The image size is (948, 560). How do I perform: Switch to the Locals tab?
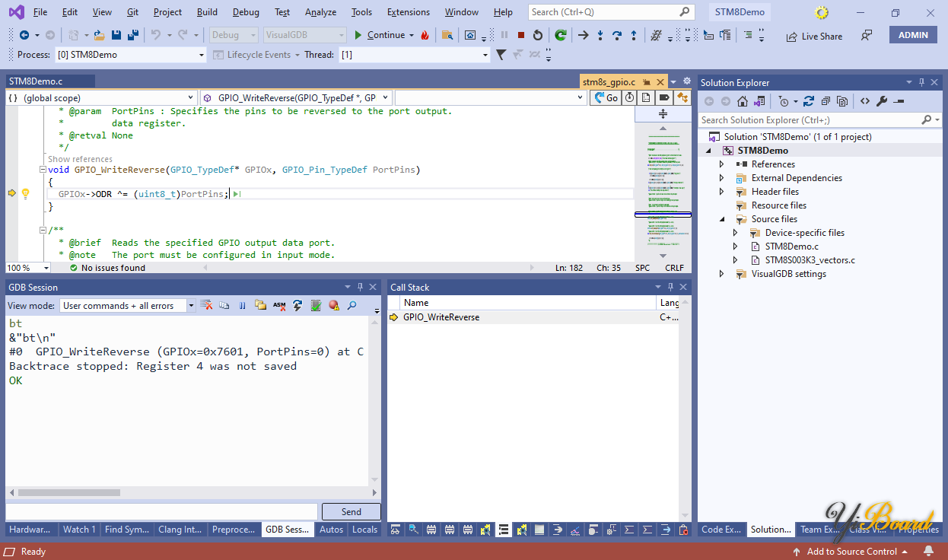(364, 530)
